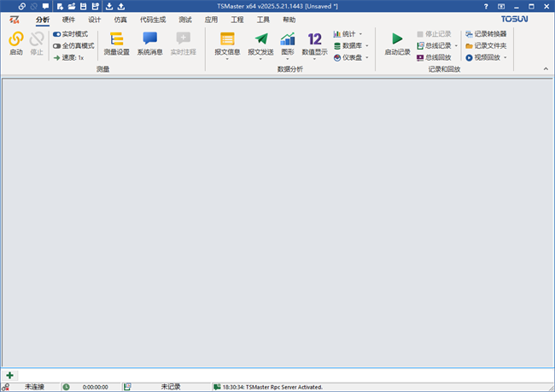This screenshot has height=392, width=555.
Task: Open the 系统消息 (System Messages) window
Action: (150, 39)
